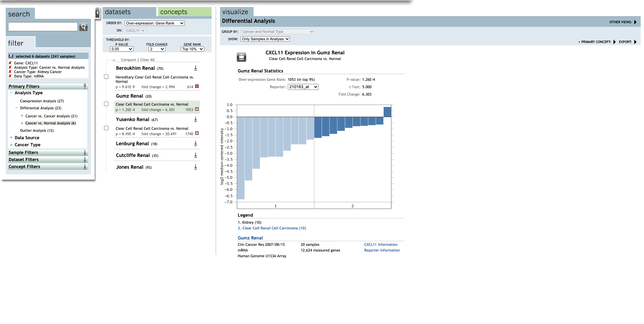Click legend entry Kidney (10)
The height and width of the screenshot is (324, 644).
[250, 222]
